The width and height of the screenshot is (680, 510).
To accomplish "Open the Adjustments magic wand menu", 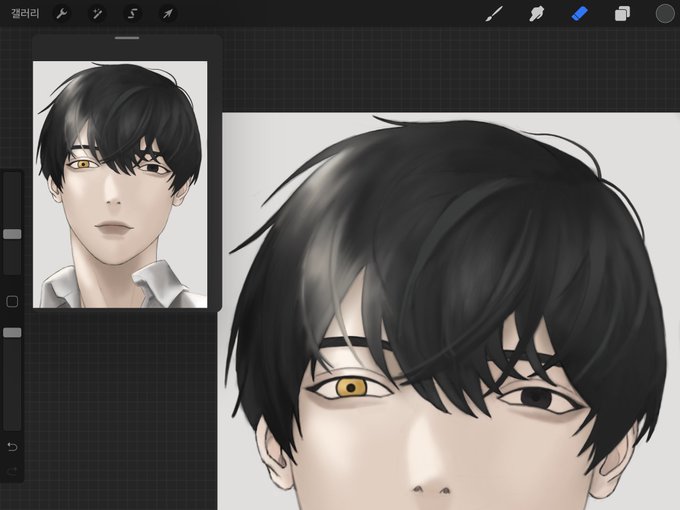I will coord(97,14).
